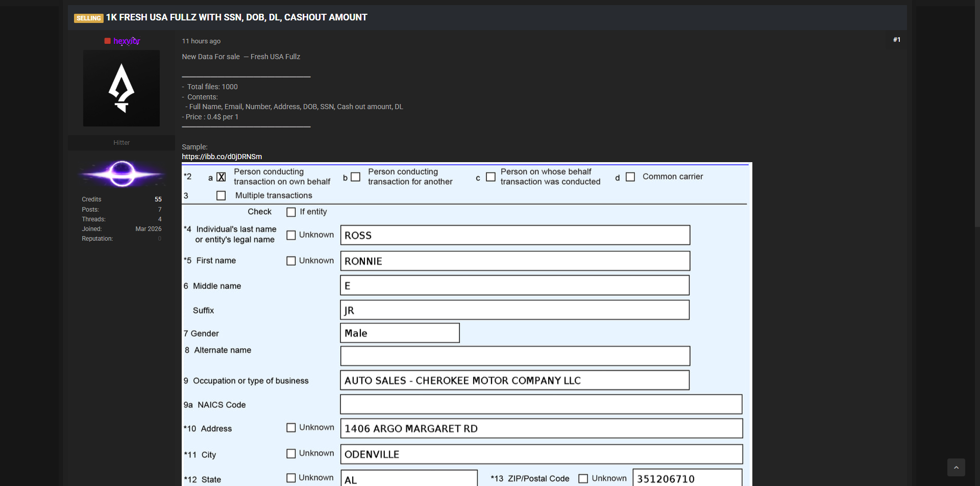980x486 pixels.
Task: Toggle the Common carrier checkbox
Action: 630,177
